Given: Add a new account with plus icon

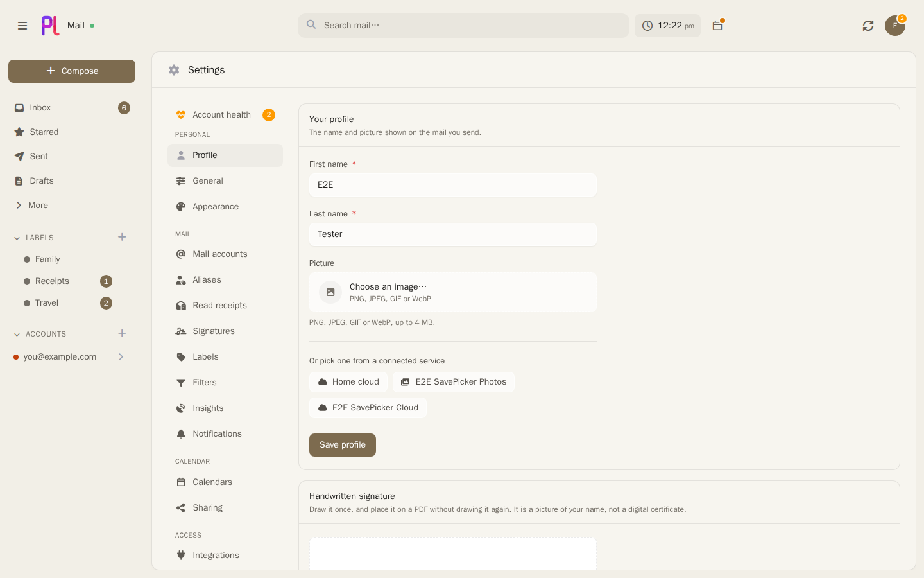Looking at the screenshot, I should pos(122,334).
